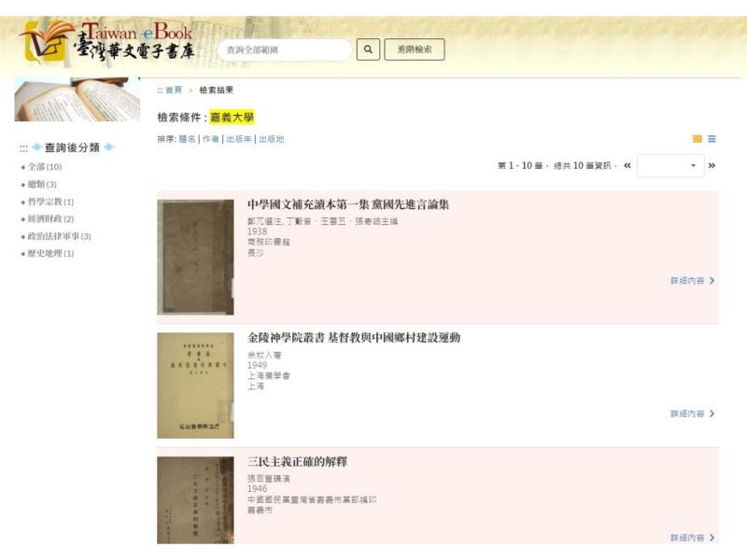Sort results by 出版地
Screen dimensions: 747x560
tap(272, 139)
